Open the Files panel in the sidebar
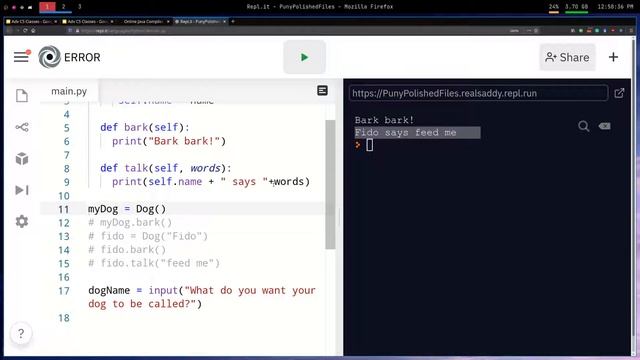The height and width of the screenshot is (360, 640). (x=22, y=96)
